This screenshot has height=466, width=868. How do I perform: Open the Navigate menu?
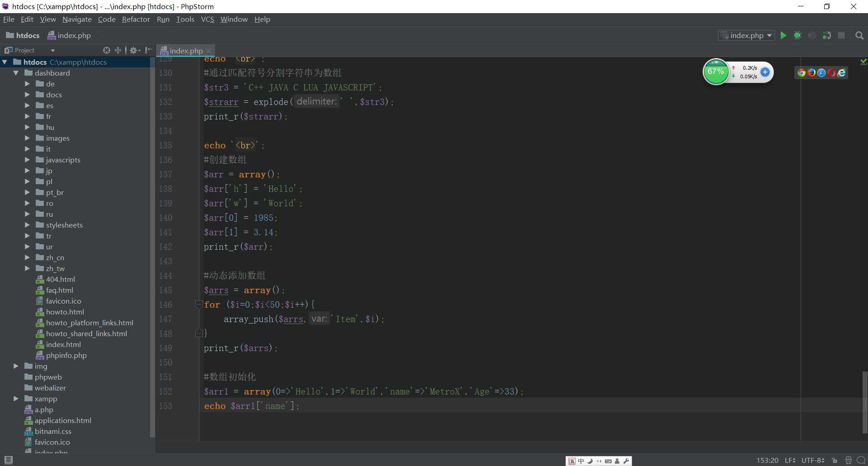pyautogui.click(x=77, y=19)
